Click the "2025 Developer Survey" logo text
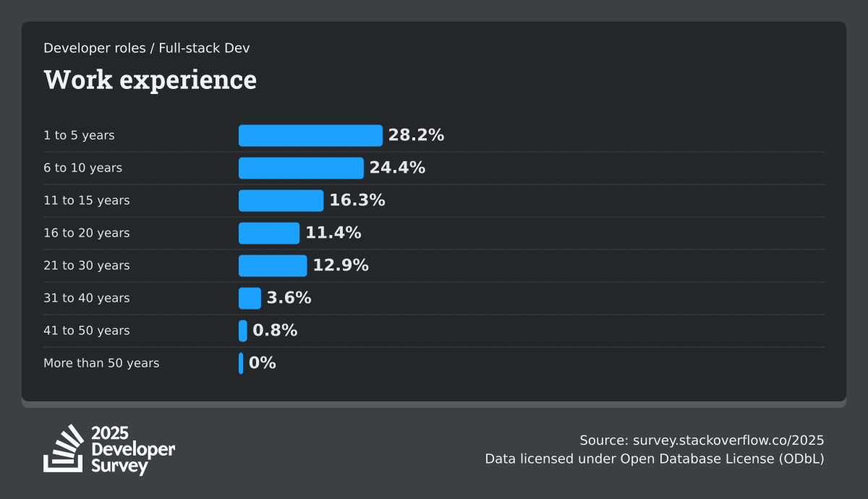This screenshot has height=499, width=868. click(x=133, y=450)
